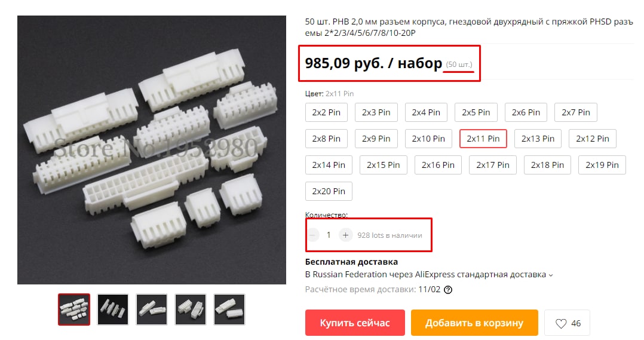Click the quantity number field
This screenshot has height=340, width=644.
(329, 235)
